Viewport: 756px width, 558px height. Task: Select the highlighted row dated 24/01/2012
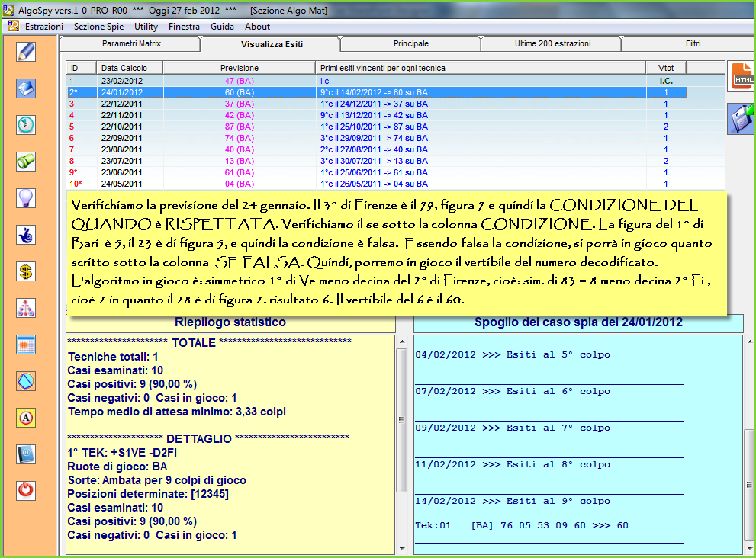(x=377, y=92)
